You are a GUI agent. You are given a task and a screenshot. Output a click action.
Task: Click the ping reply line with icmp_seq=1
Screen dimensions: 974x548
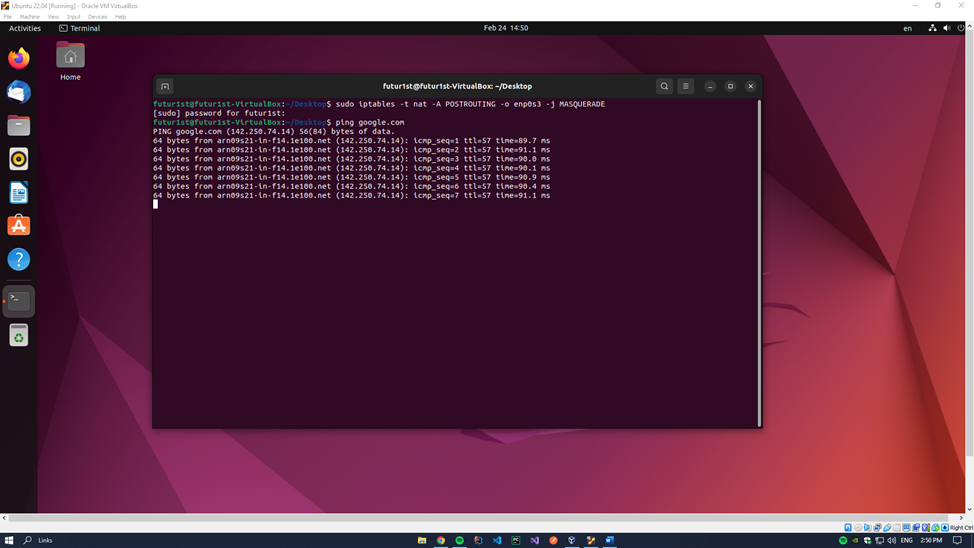[352, 140]
